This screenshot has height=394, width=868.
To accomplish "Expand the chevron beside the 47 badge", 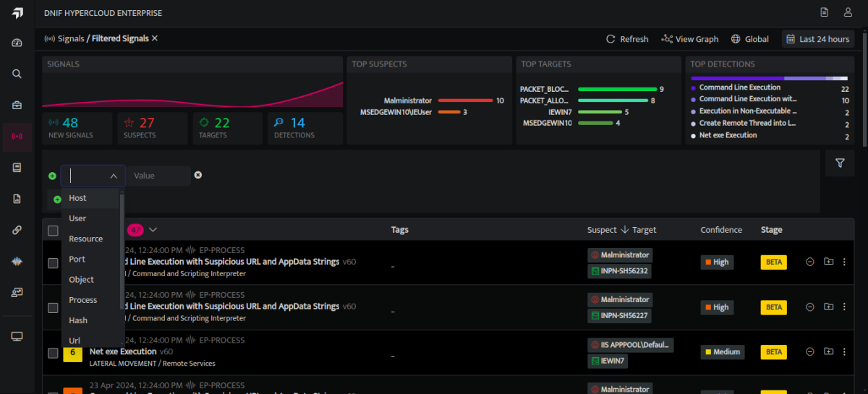I will [x=153, y=230].
